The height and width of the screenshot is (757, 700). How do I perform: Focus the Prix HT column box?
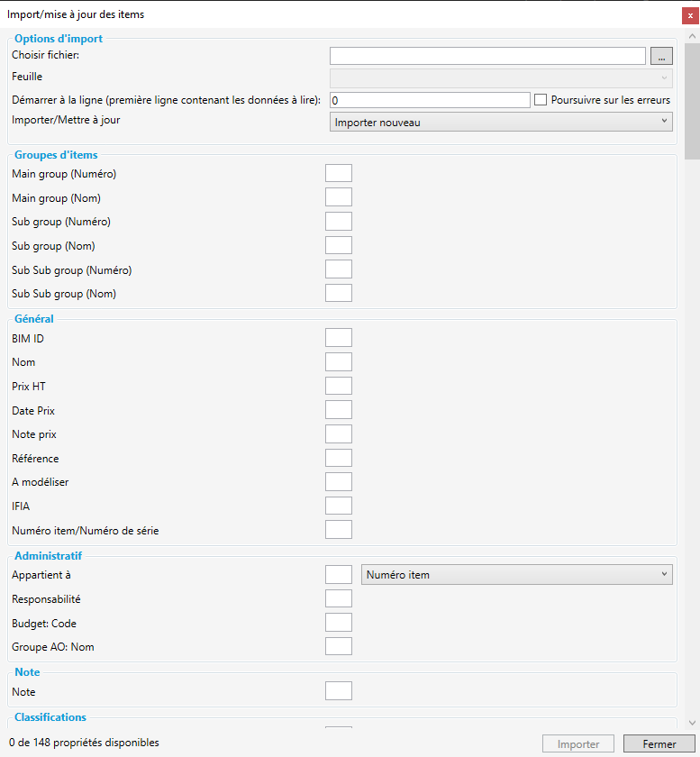point(338,386)
